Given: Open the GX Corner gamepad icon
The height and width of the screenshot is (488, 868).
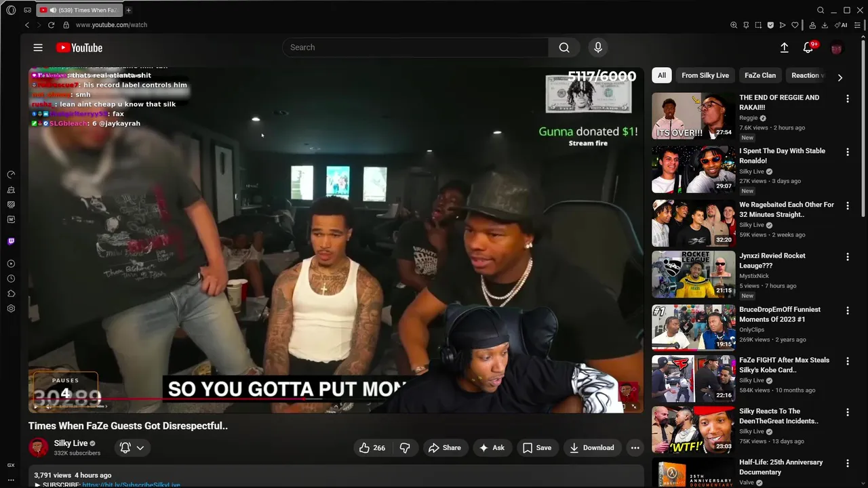Looking at the screenshot, I should [x=27, y=10].
